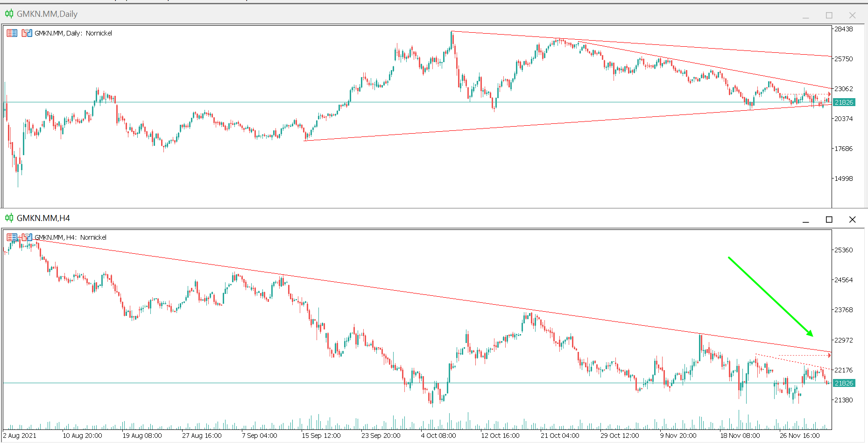Viewport: 868px width, 443px height.
Task: Click 'GMKN.MM, H4: Nornickel' chart label
Action: point(71,237)
